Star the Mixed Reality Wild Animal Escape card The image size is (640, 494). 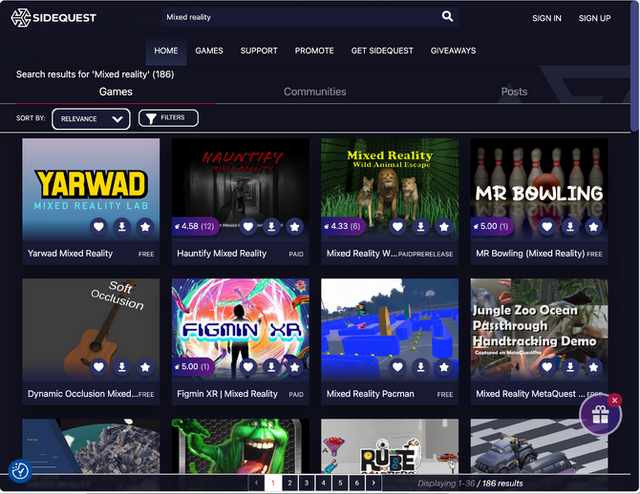[444, 226]
